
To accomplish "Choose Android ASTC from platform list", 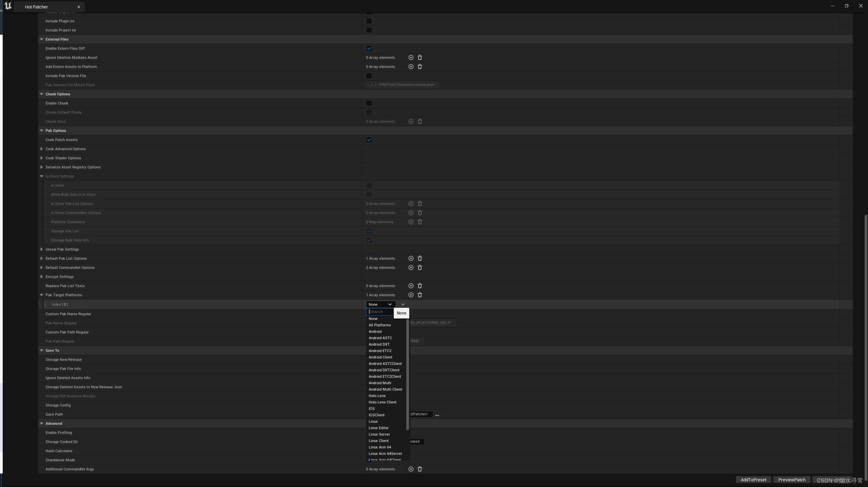I will click(x=380, y=338).
